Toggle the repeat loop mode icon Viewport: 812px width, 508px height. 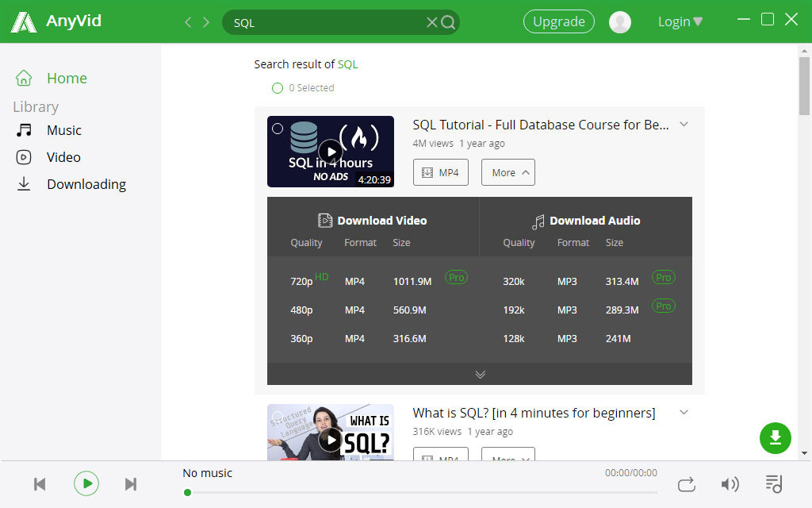click(686, 485)
